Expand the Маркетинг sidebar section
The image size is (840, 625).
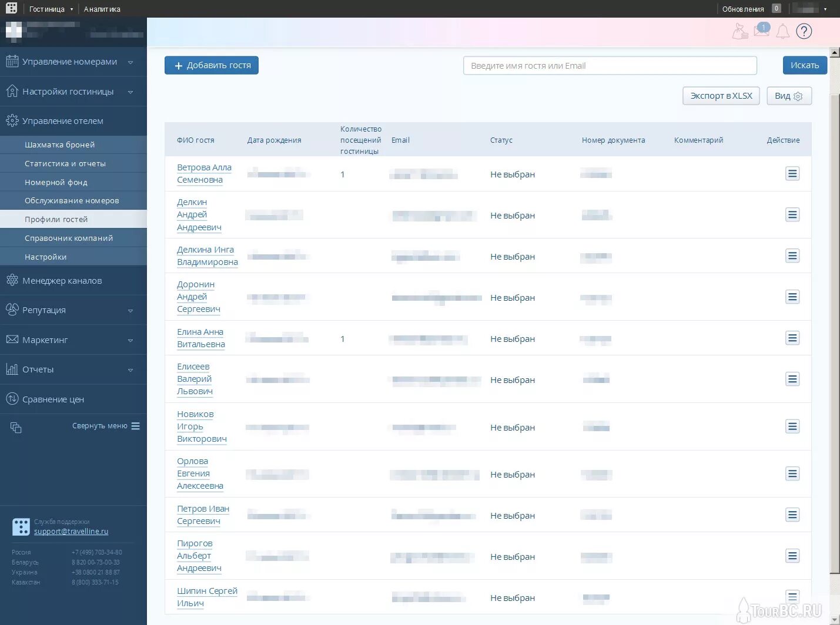[73, 340]
